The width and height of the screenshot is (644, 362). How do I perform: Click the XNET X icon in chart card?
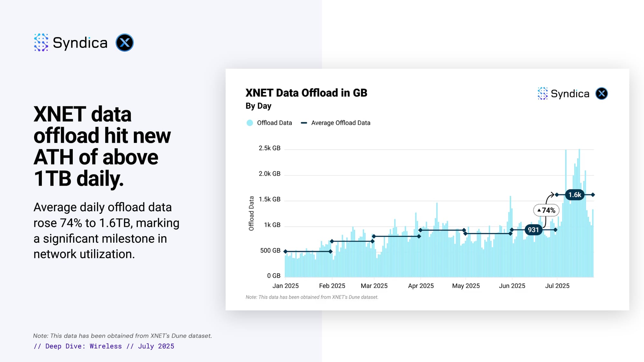click(x=601, y=94)
